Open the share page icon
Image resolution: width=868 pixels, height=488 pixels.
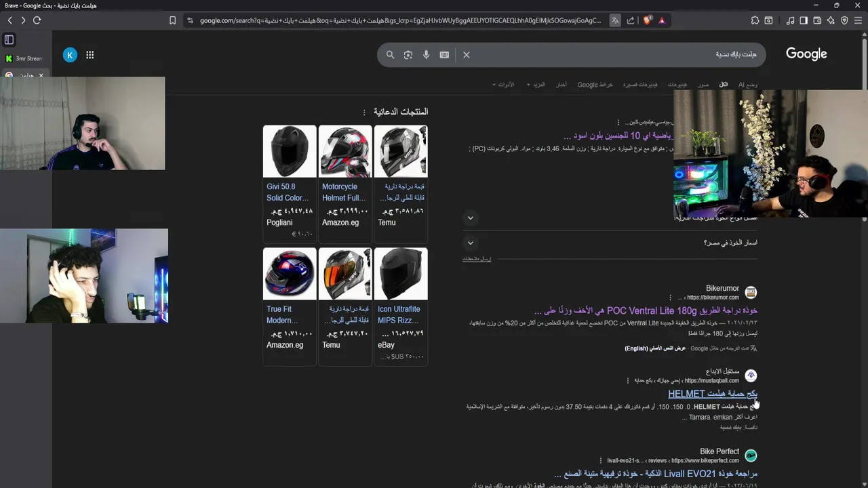click(632, 20)
